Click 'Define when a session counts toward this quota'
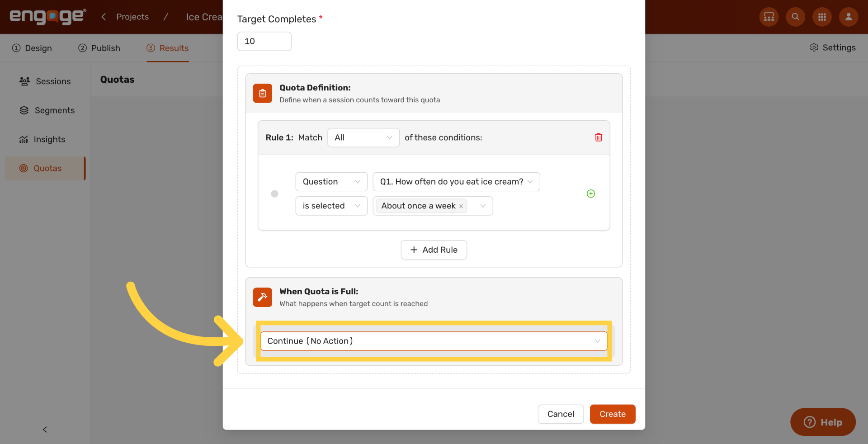The width and height of the screenshot is (868, 444). 359,100
